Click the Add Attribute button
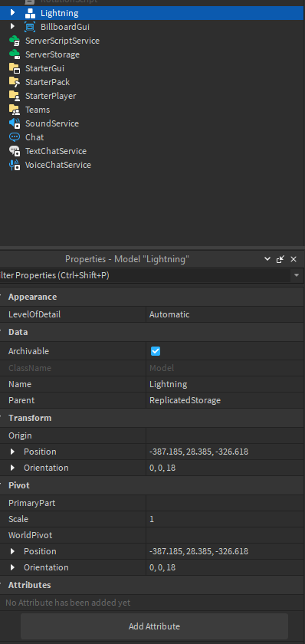Viewport: 305px width, 644px height. [154, 626]
